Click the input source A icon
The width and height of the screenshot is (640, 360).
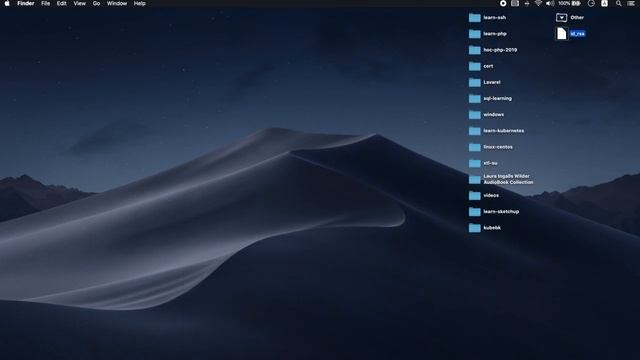click(604, 3)
